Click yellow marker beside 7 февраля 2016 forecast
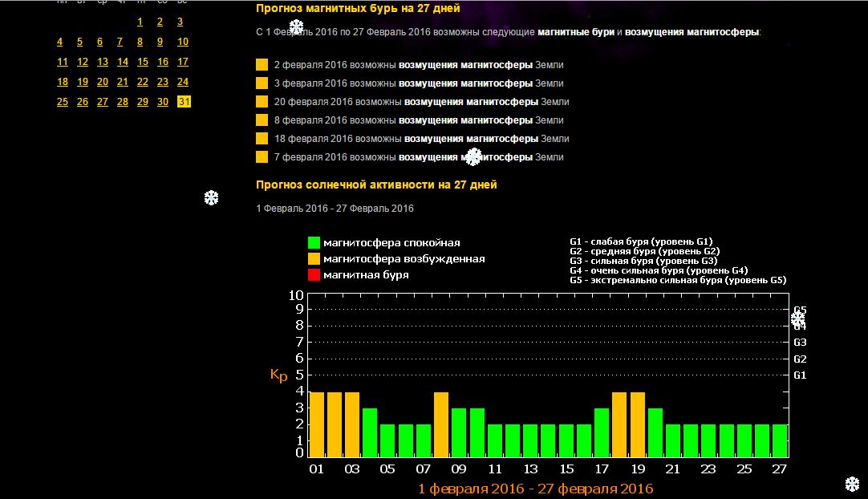 coord(262,156)
